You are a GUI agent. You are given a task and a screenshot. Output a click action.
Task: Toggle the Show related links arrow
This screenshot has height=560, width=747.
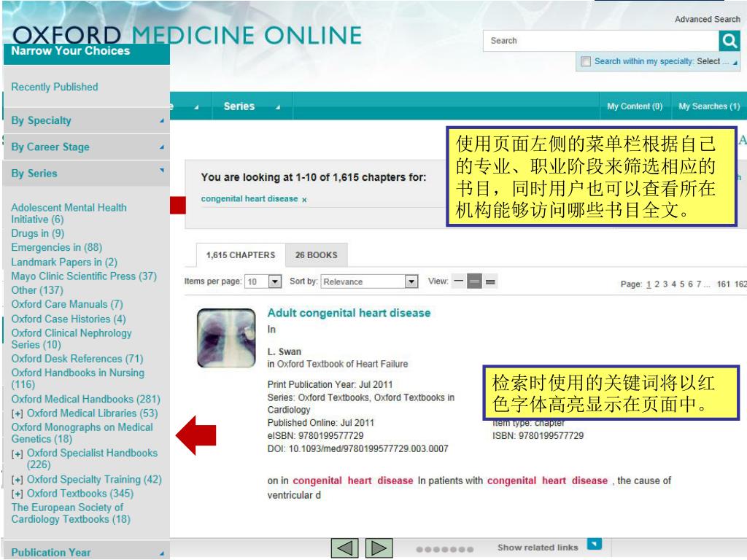[594, 544]
